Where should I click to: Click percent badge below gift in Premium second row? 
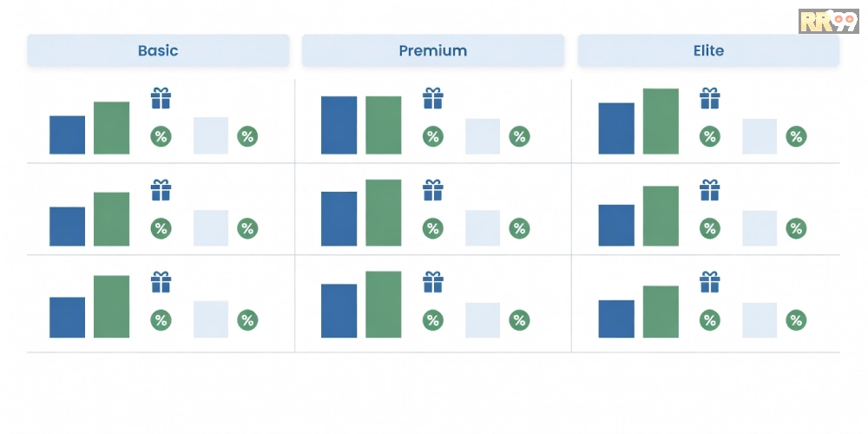click(433, 228)
